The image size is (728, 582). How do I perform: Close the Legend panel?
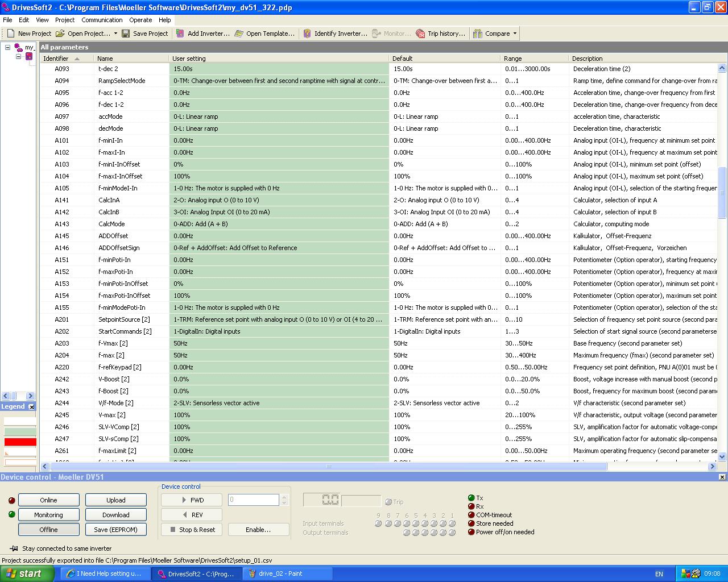(x=32, y=406)
